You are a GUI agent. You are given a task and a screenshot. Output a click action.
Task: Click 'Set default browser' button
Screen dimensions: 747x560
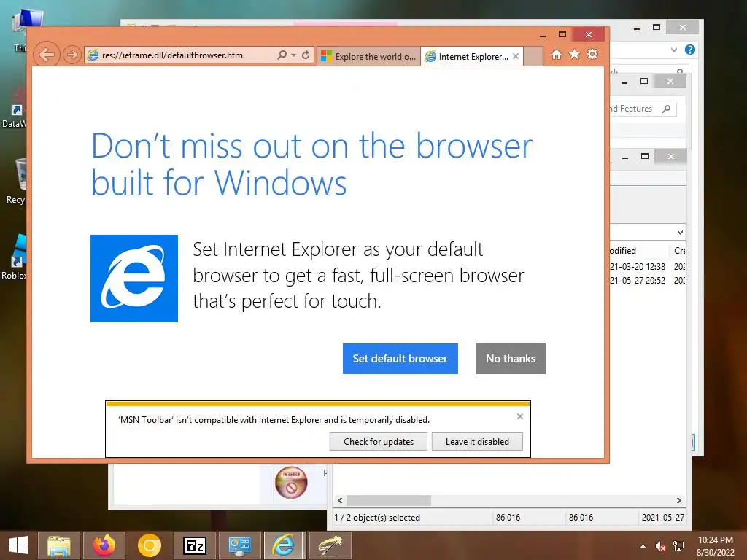coord(400,359)
